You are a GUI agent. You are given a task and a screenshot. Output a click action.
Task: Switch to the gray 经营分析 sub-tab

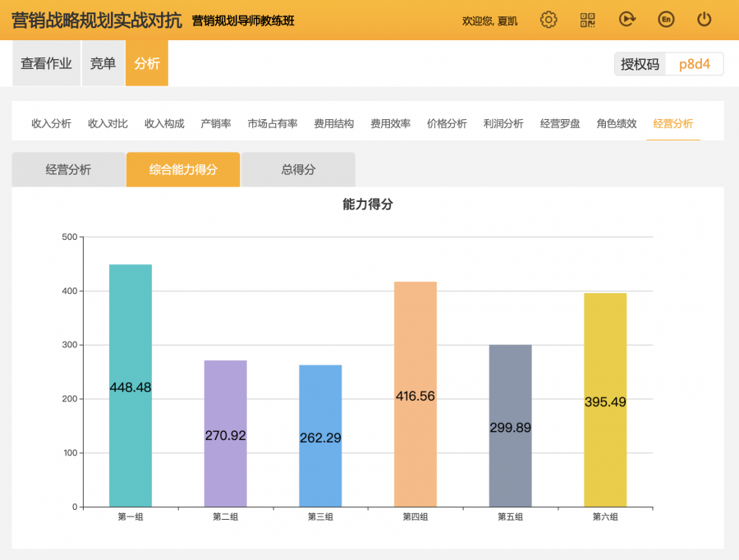(x=68, y=169)
